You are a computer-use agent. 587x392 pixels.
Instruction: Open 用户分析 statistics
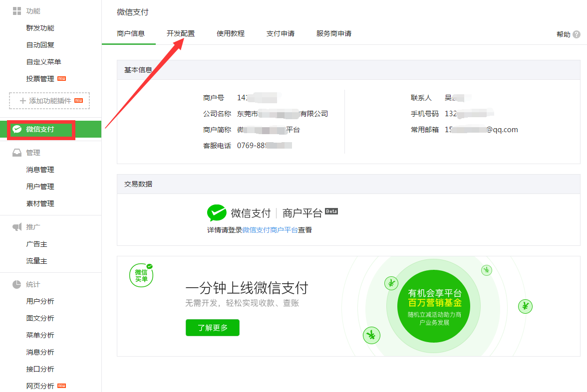click(40, 301)
